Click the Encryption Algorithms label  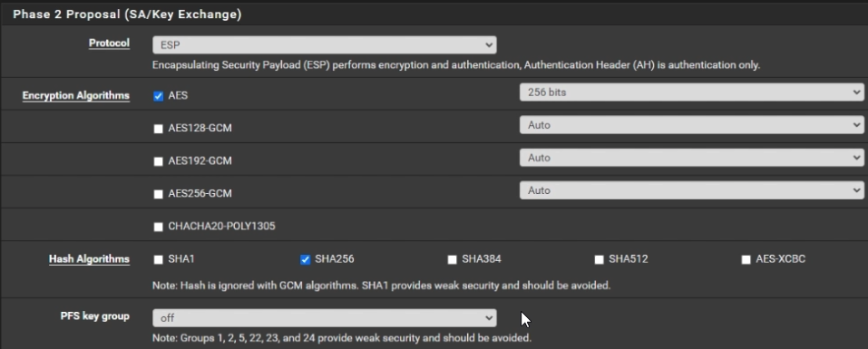(x=76, y=96)
